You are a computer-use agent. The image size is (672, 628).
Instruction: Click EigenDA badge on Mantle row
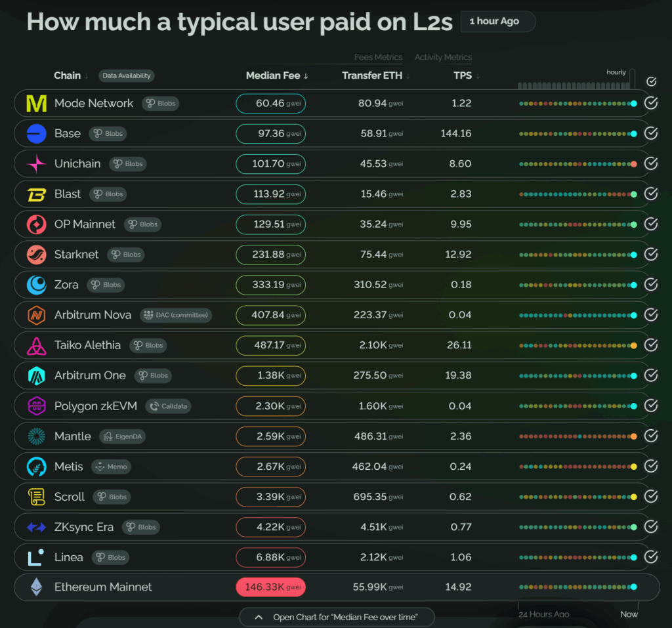pyautogui.click(x=123, y=436)
